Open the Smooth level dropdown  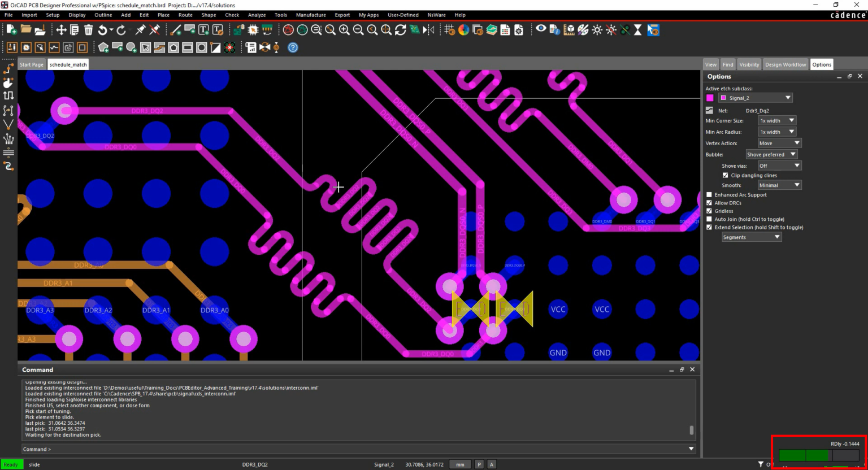click(779, 185)
